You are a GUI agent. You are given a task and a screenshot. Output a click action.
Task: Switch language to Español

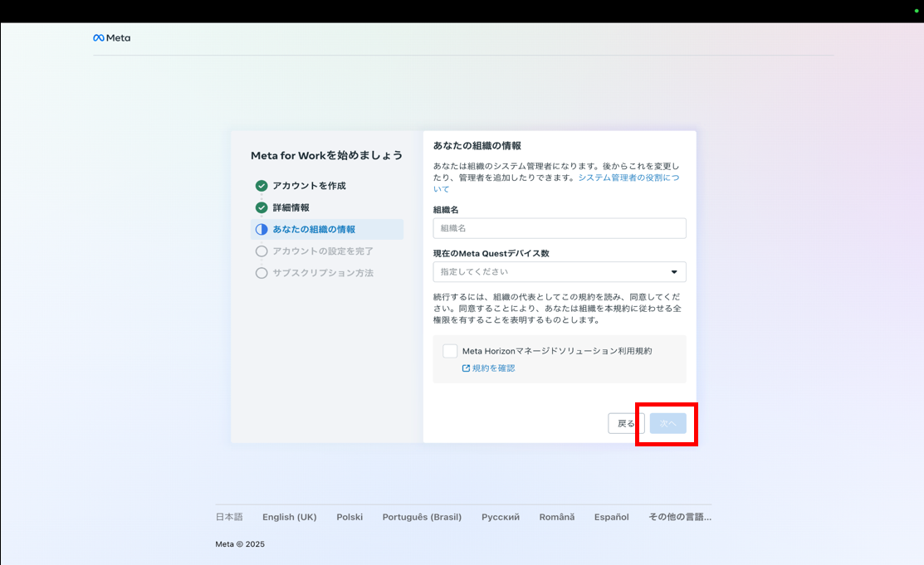pos(611,517)
